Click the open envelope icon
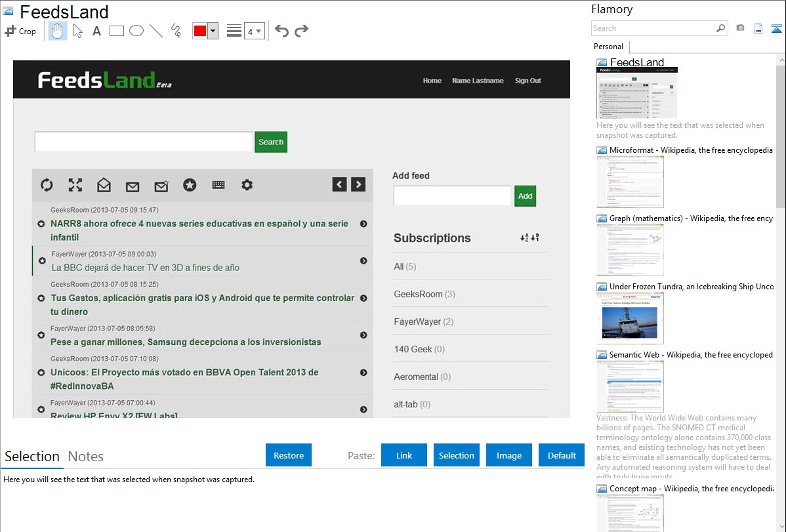Viewport: 786px width, 532px height. (104, 185)
